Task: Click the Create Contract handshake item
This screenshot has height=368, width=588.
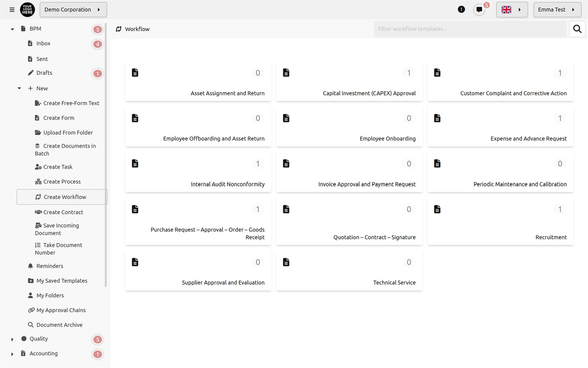Action: (63, 212)
